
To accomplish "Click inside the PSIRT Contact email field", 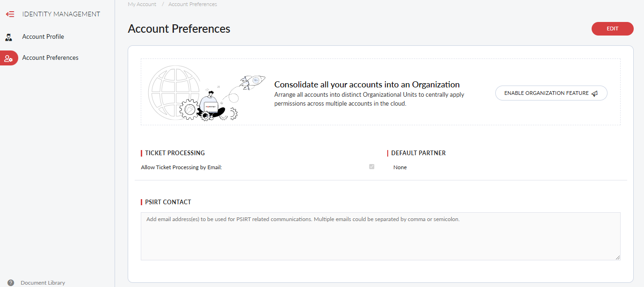I will (x=380, y=236).
